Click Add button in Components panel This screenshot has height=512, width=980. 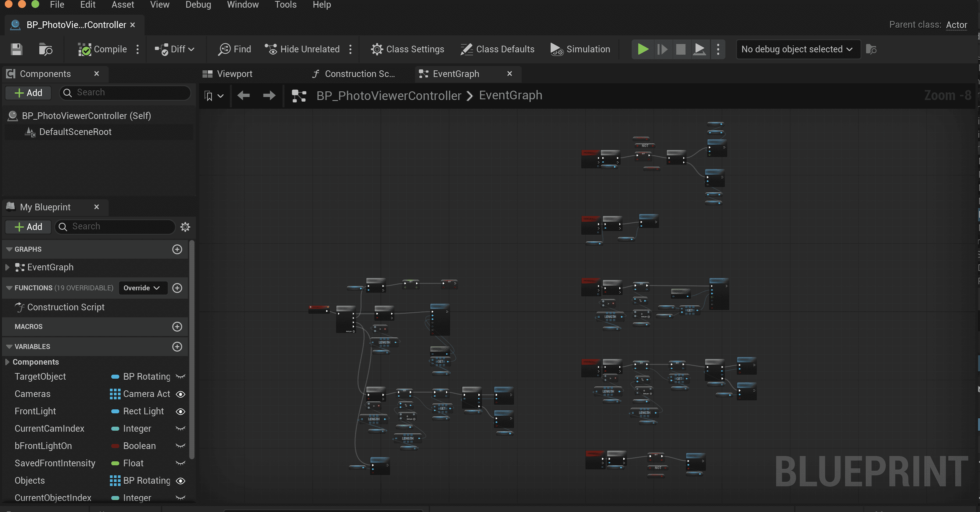click(x=28, y=93)
